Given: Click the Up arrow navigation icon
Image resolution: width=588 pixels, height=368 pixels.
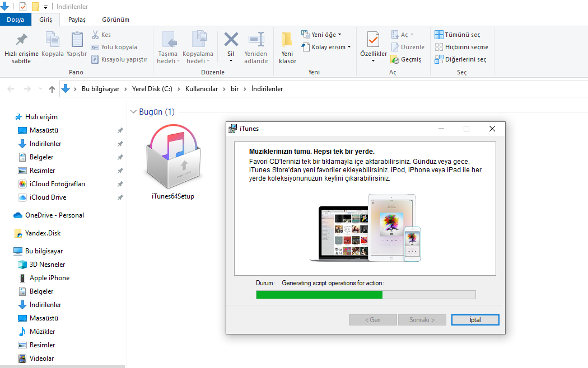Looking at the screenshot, I should 52,89.
